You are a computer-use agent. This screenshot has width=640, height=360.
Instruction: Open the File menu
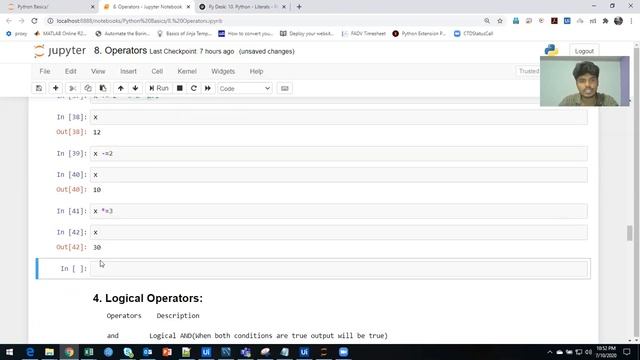click(45, 71)
